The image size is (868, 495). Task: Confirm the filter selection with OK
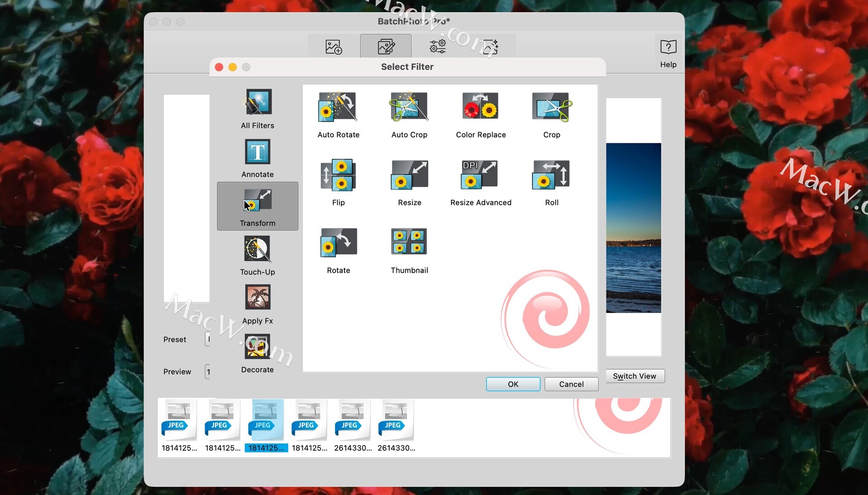[x=513, y=384]
